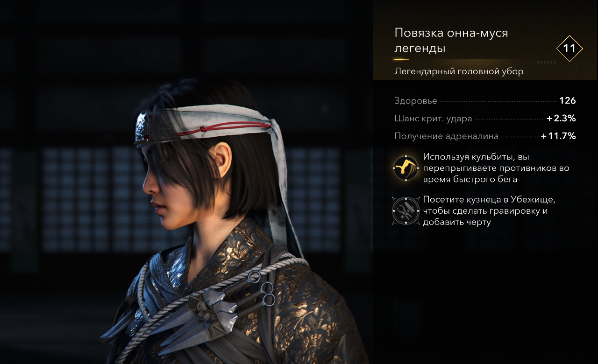Screen dimensions: 598x364
Task: Click the golden somersault perk icon
Action: coord(406,168)
